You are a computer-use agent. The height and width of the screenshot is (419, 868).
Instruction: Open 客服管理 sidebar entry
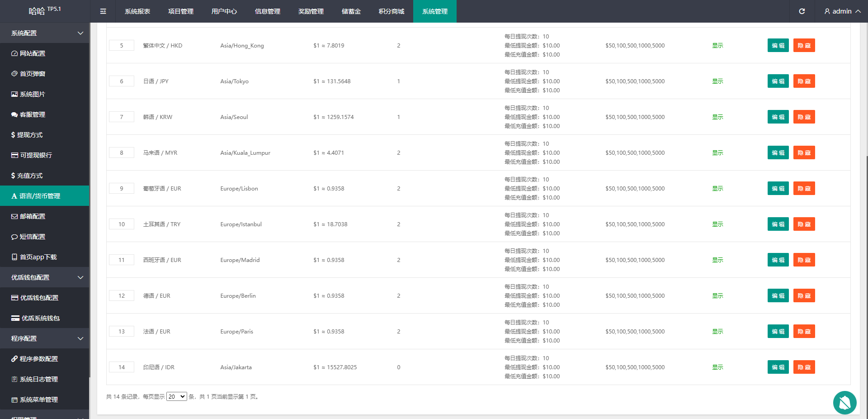coord(33,114)
